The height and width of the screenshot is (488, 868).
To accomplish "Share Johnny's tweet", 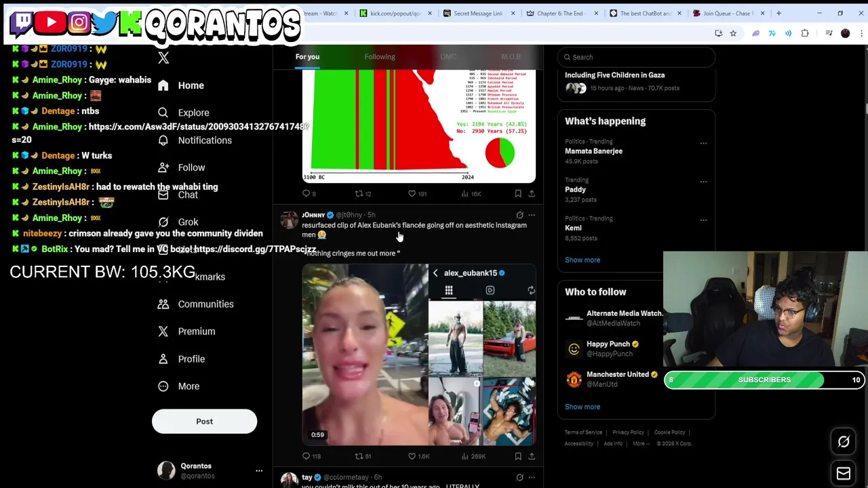I will [x=532, y=457].
